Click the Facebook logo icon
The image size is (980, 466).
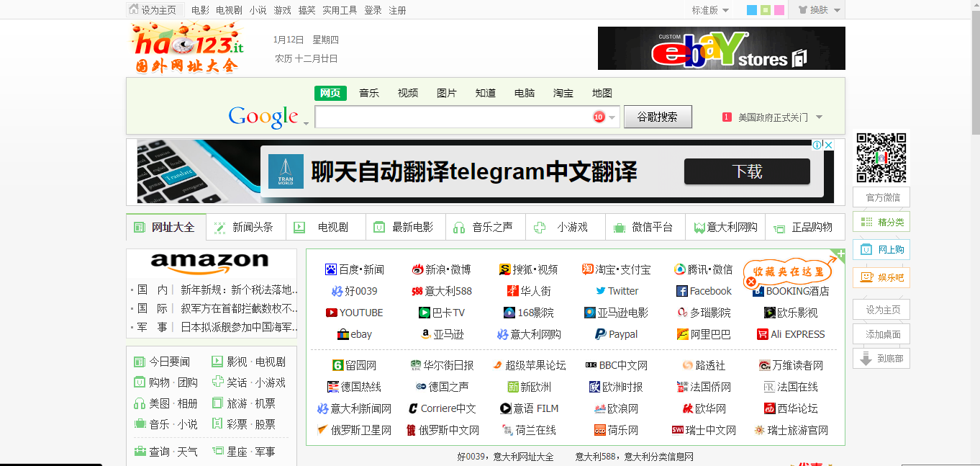(682, 291)
